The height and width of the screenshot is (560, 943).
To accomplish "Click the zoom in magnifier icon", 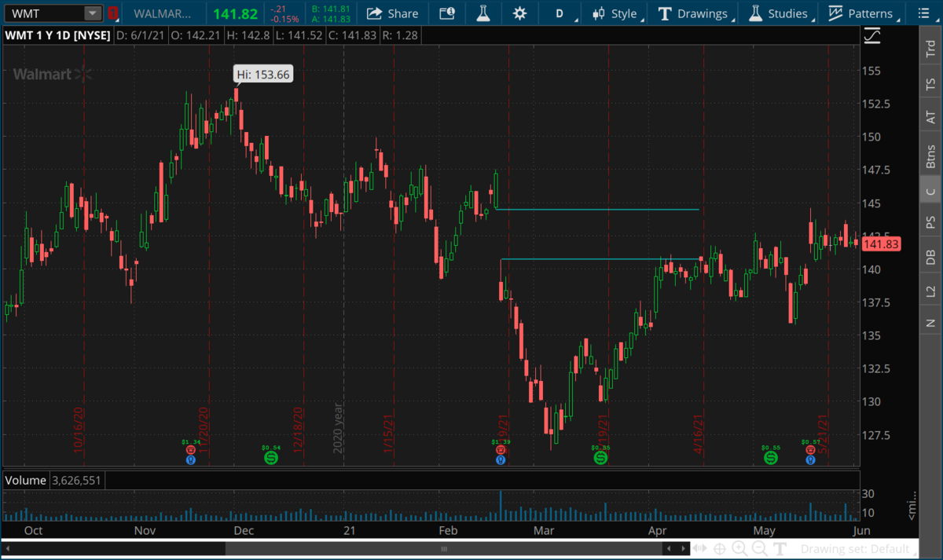I will (x=741, y=549).
